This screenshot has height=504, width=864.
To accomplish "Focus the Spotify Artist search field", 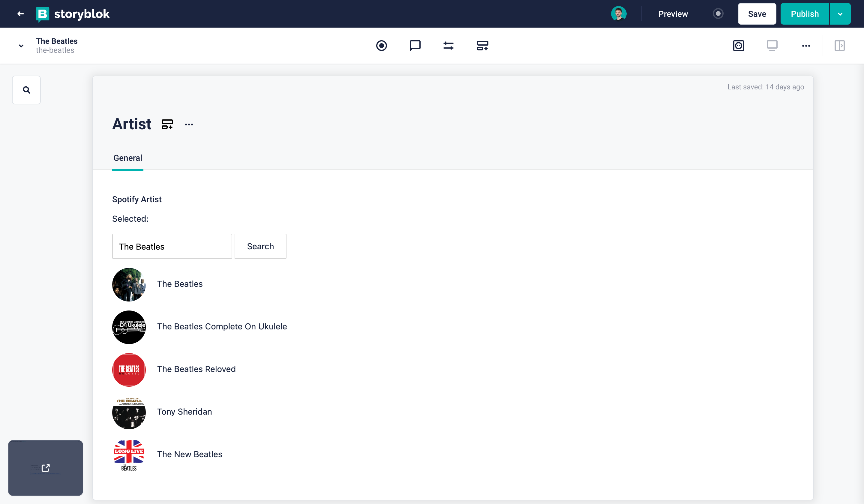I will (172, 246).
